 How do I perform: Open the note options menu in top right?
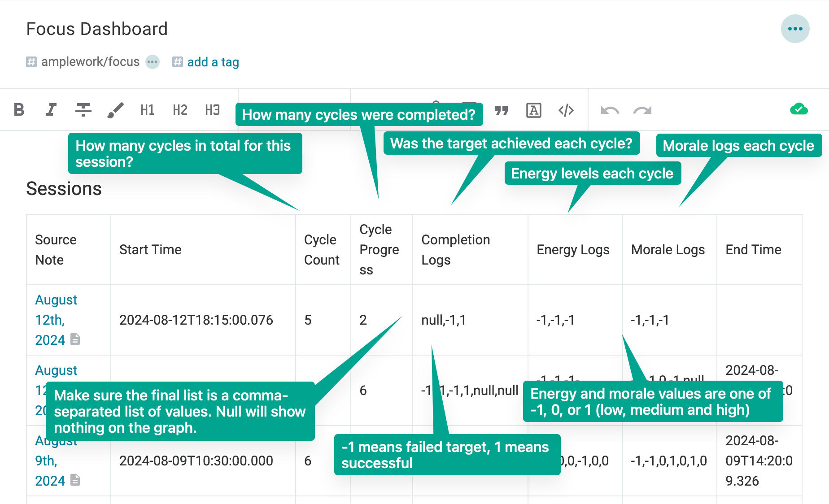pyautogui.click(x=795, y=29)
